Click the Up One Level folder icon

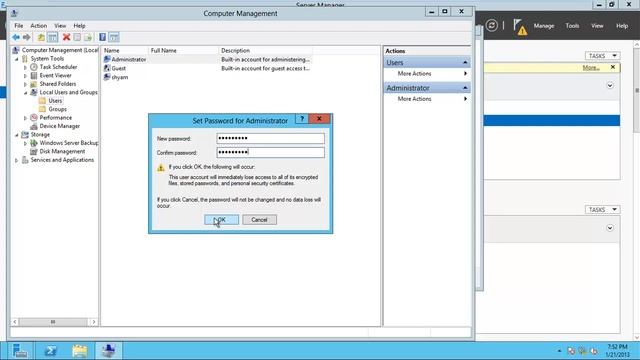(41, 38)
